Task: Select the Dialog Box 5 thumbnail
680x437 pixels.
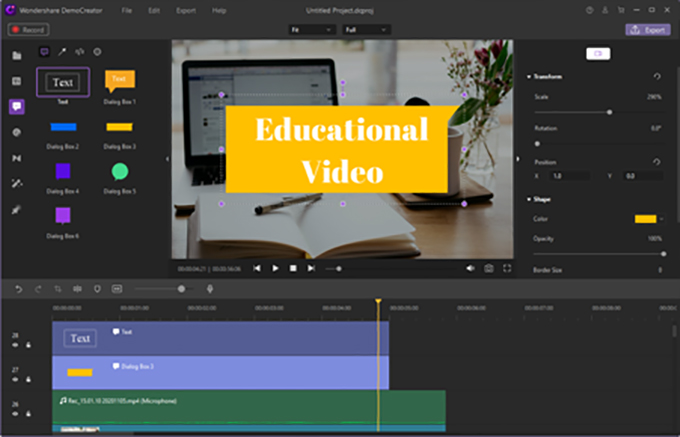Action: [x=119, y=171]
